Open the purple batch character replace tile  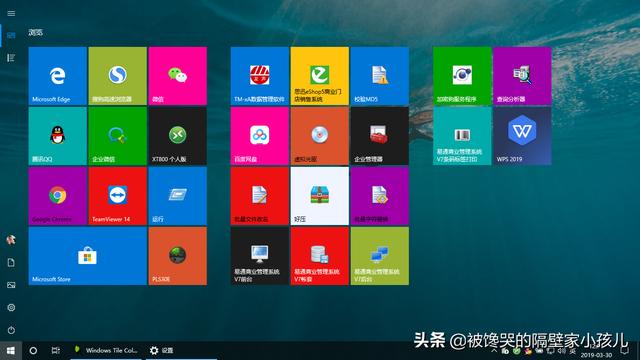pyautogui.click(x=380, y=196)
